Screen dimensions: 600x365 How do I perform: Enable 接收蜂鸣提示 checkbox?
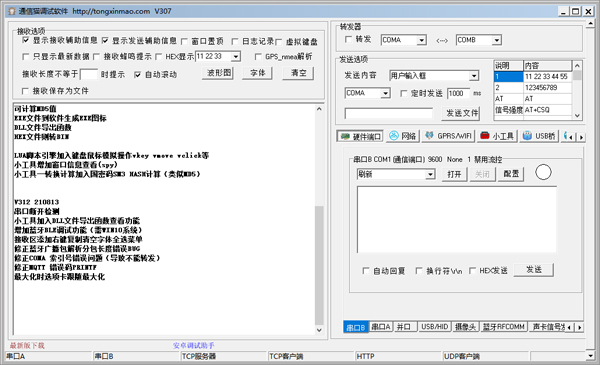pyautogui.click(x=96, y=57)
